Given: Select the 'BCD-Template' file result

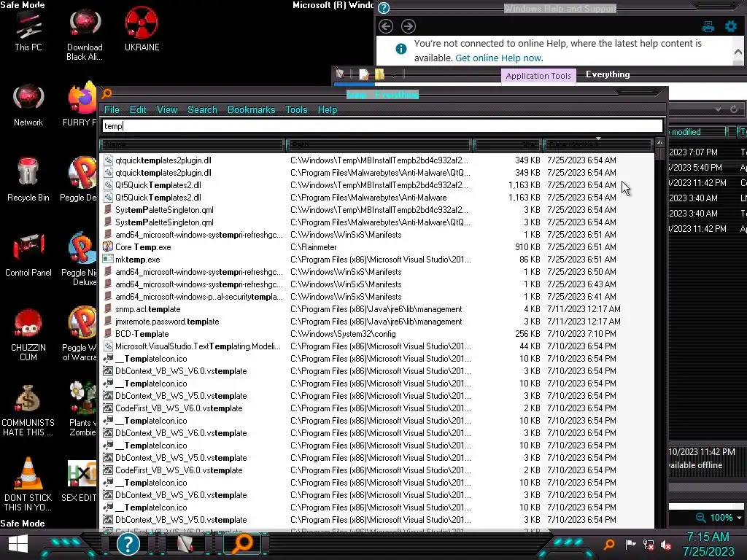Looking at the screenshot, I should [x=142, y=334].
